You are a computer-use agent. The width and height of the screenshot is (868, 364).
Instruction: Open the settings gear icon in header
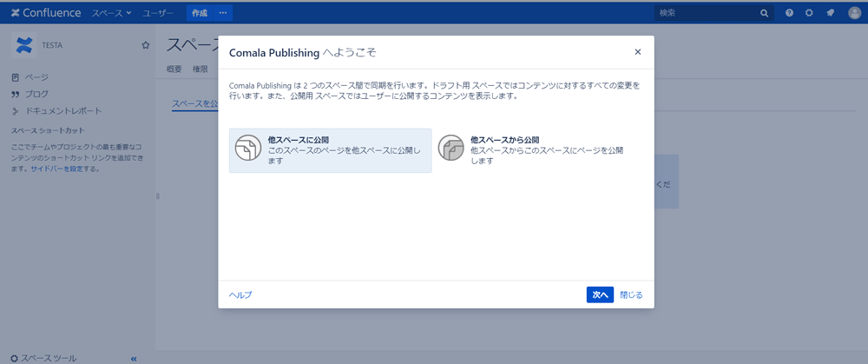tap(809, 13)
